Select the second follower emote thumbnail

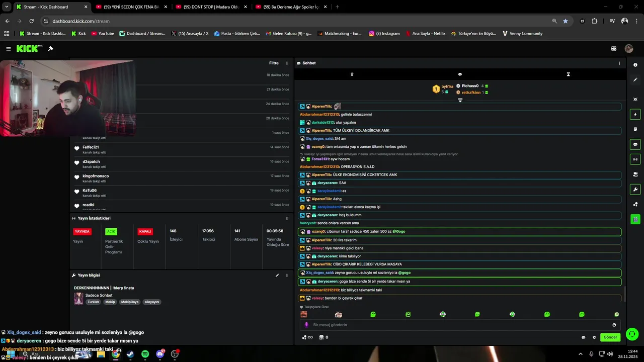click(339, 314)
